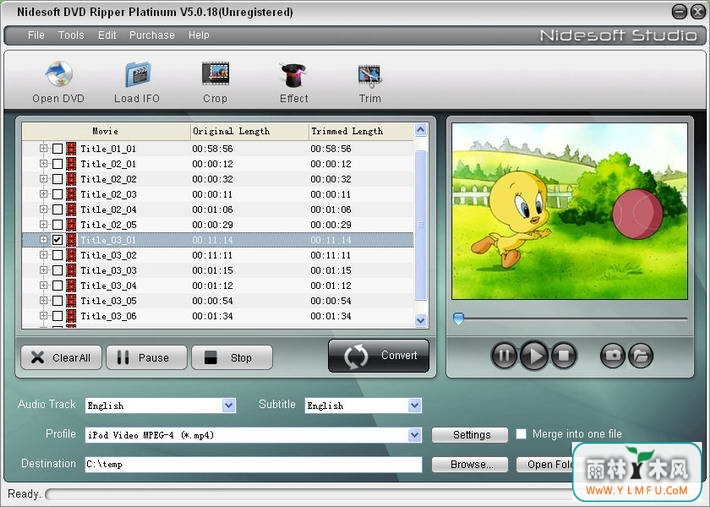Click the Trimmed Length column header
This screenshot has width=710, height=507.
361,131
